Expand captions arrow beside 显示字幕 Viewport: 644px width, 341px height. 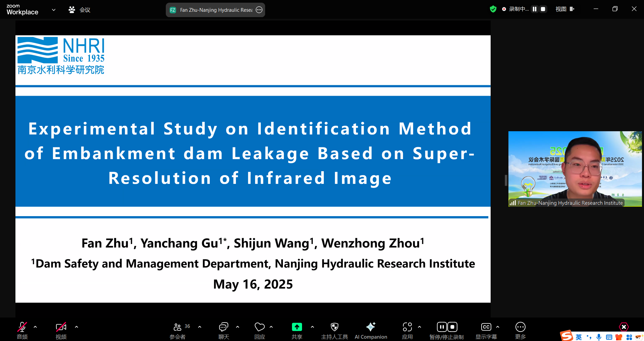point(498,327)
